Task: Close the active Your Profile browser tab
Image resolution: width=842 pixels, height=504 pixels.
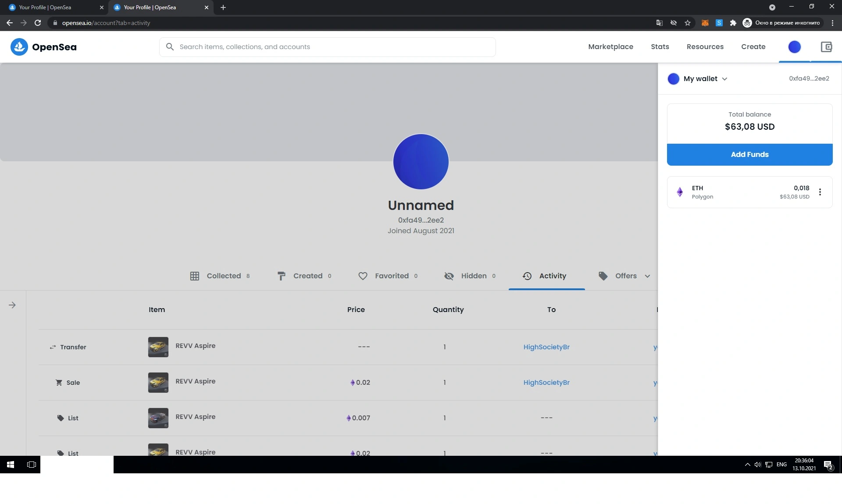Action: click(x=206, y=7)
